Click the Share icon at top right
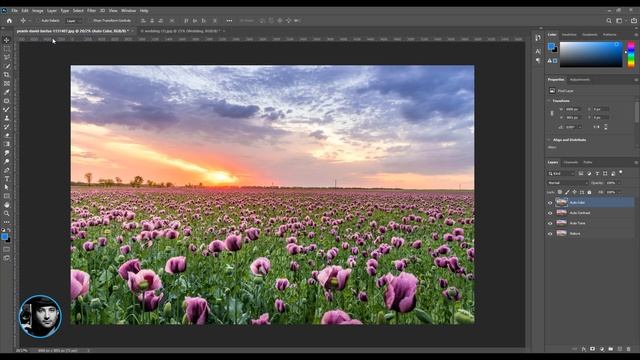Image resolution: width=640 pixels, height=360 pixels. (x=634, y=20)
